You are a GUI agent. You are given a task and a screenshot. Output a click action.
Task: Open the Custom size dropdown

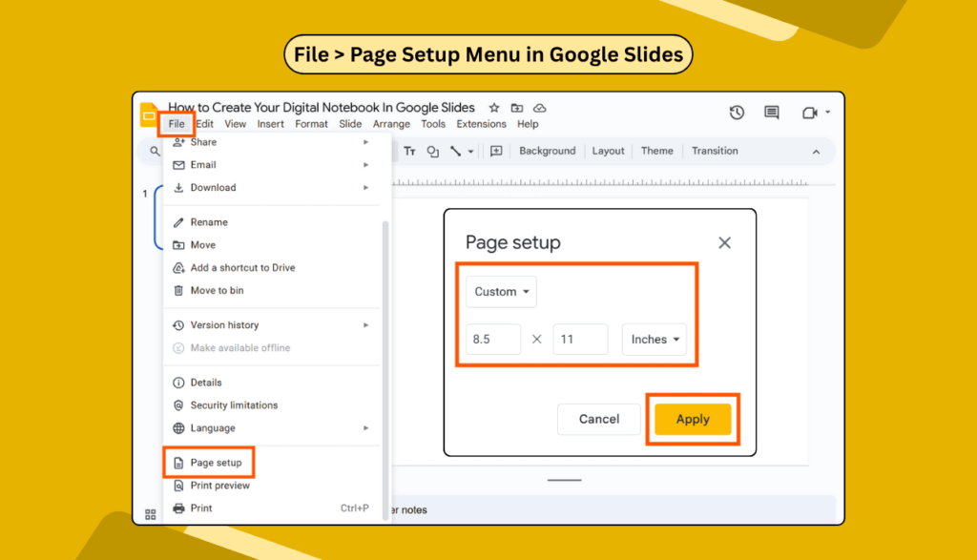(x=500, y=291)
